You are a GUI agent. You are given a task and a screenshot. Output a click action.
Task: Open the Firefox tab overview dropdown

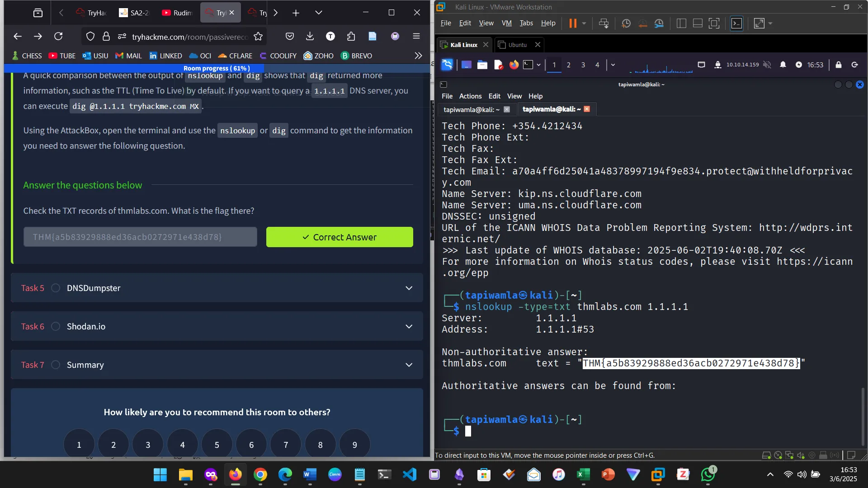(x=319, y=13)
